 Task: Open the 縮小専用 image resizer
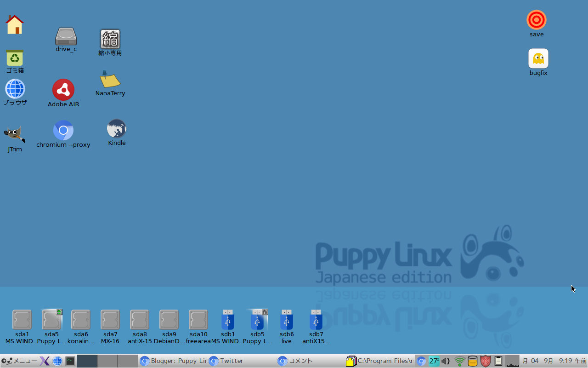pos(110,39)
